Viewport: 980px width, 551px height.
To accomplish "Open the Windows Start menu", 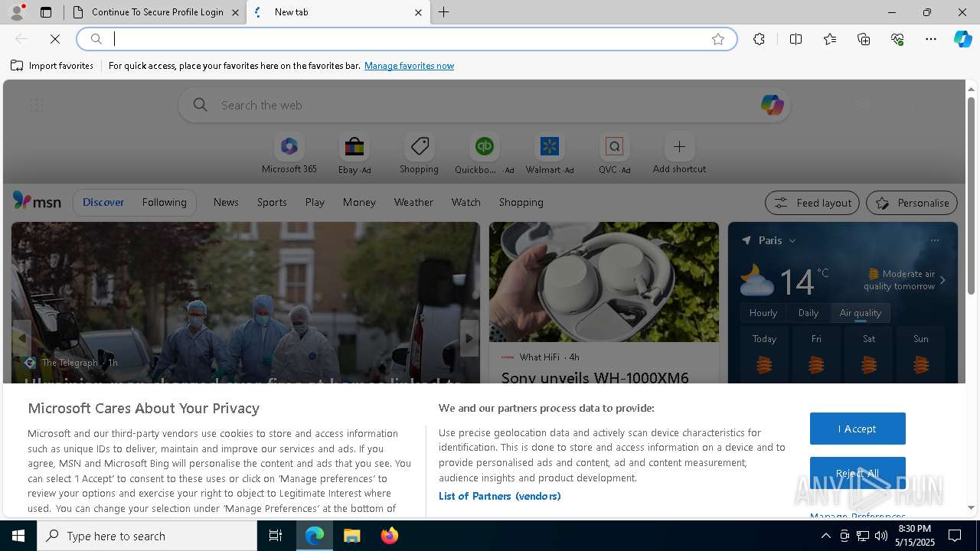I will click(18, 536).
